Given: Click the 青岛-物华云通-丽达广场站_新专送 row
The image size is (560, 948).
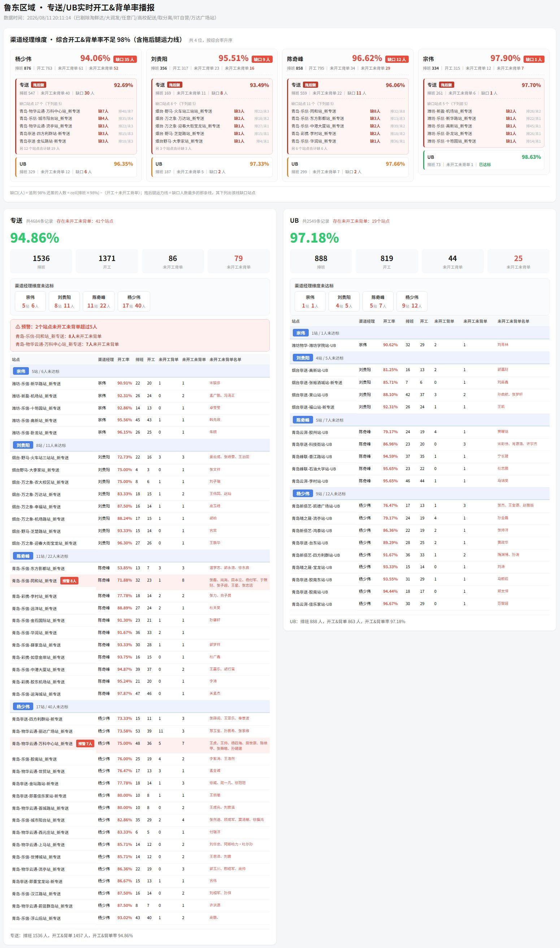Looking at the screenshot, I should (140, 731).
